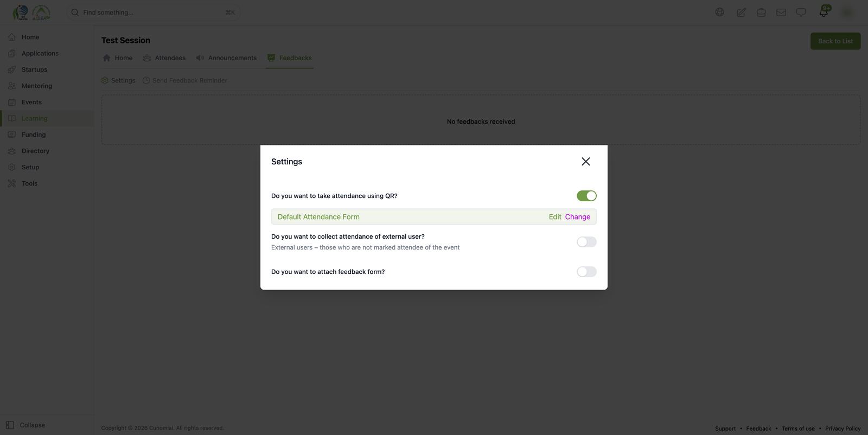Open the globe language icon
The height and width of the screenshot is (435, 868).
point(719,12)
